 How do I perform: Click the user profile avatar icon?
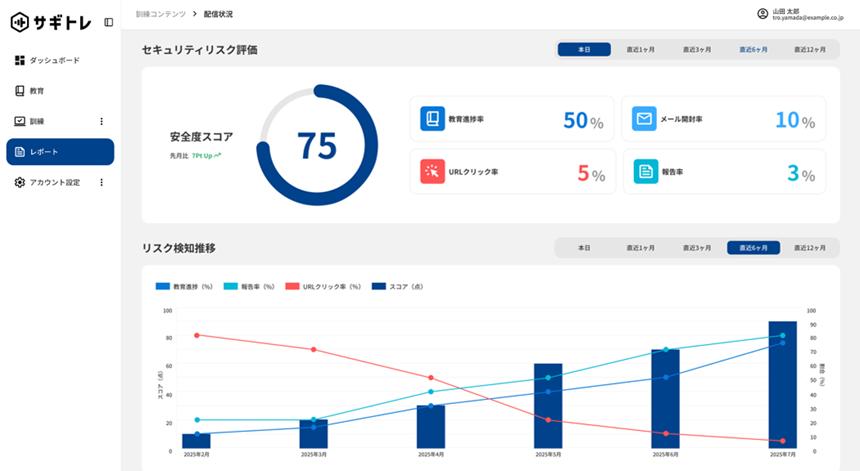tap(763, 14)
